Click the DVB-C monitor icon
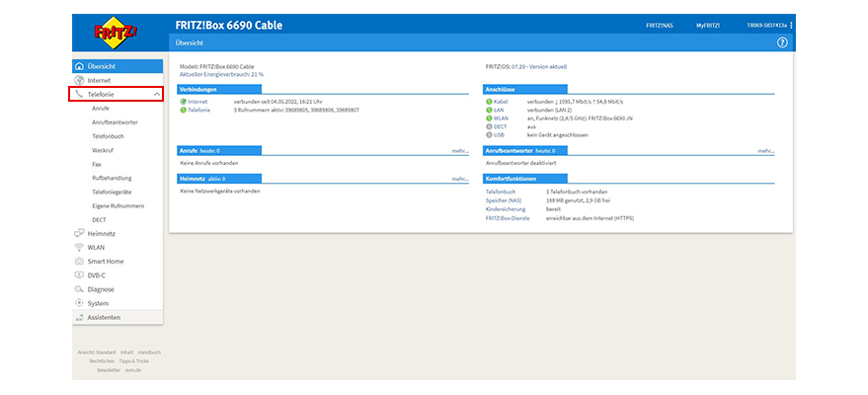The height and width of the screenshot is (395, 868). click(x=79, y=276)
